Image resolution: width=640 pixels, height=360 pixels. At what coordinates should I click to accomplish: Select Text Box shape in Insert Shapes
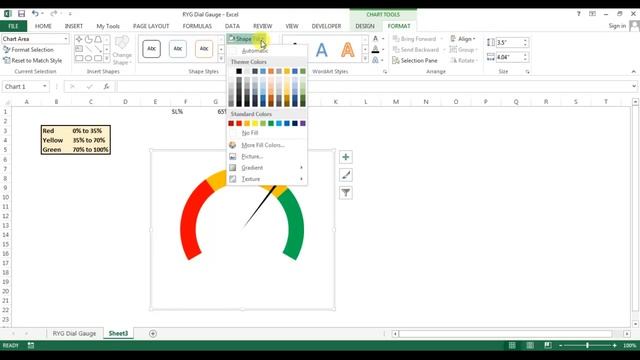tap(79, 49)
